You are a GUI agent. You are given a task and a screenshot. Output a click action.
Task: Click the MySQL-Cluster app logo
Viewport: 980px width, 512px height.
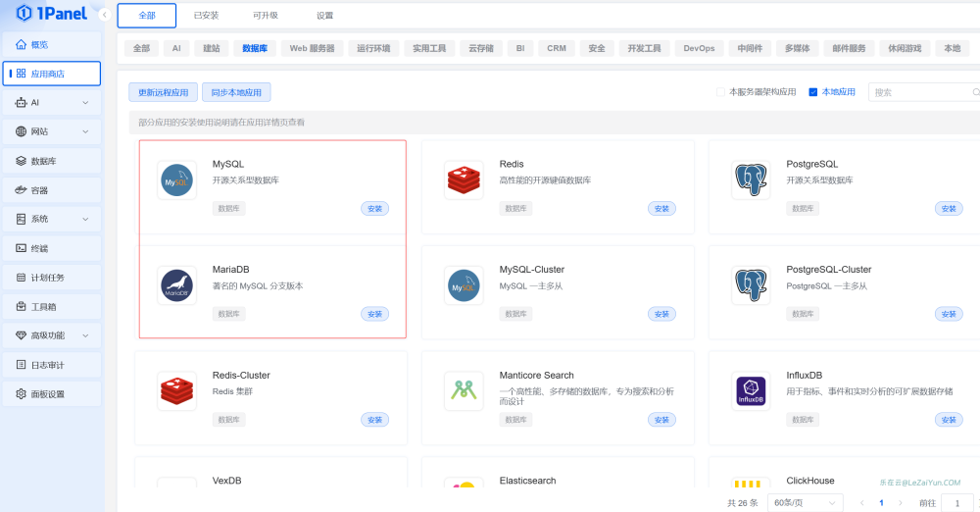pyautogui.click(x=464, y=285)
